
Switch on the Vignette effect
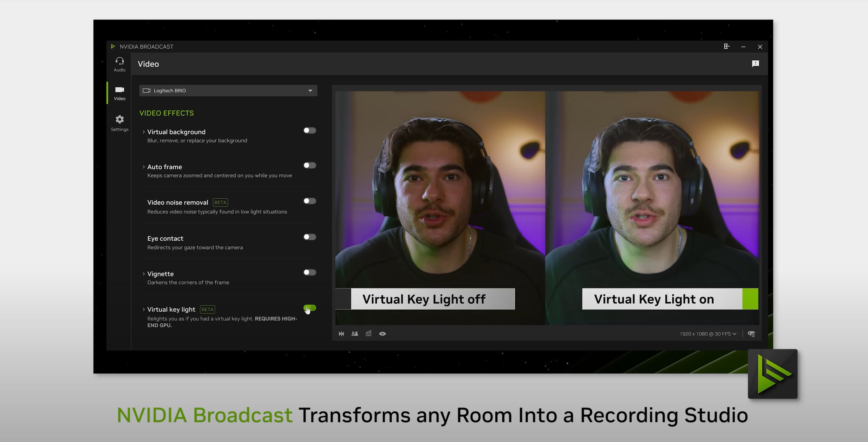coord(310,272)
